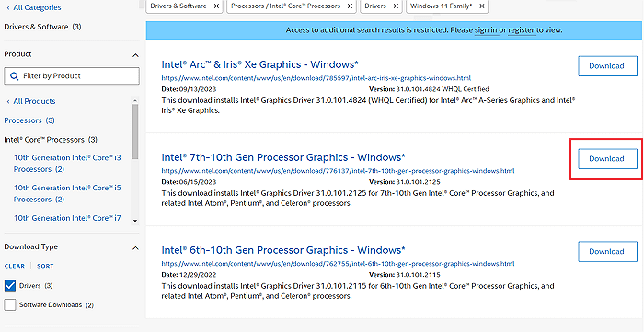644x332 pixels.
Task: Click the Drivers & Software (3) category
Action: [42, 27]
